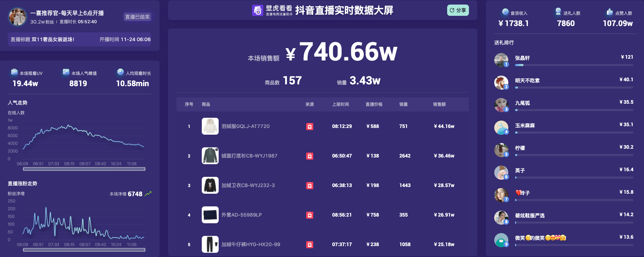Click the 直播价格 column header
Viewport: 644px width, 257px height.
pos(374,104)
